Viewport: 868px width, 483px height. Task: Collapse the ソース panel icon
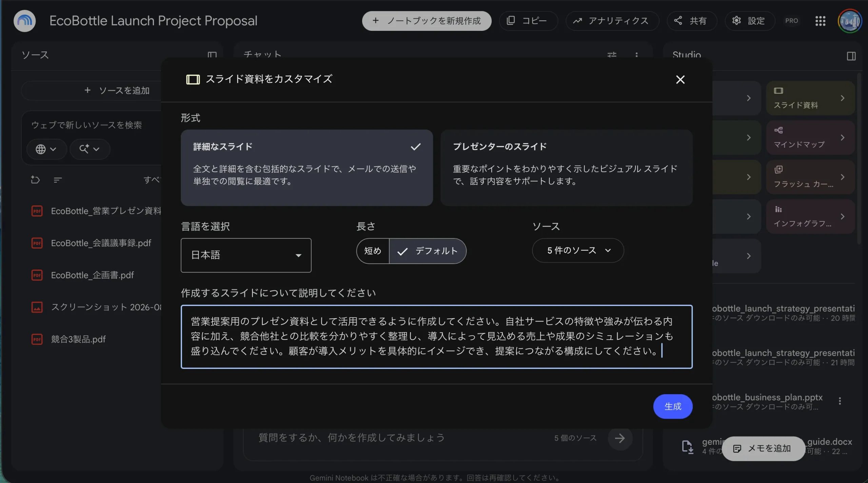[x=212, y=55]
